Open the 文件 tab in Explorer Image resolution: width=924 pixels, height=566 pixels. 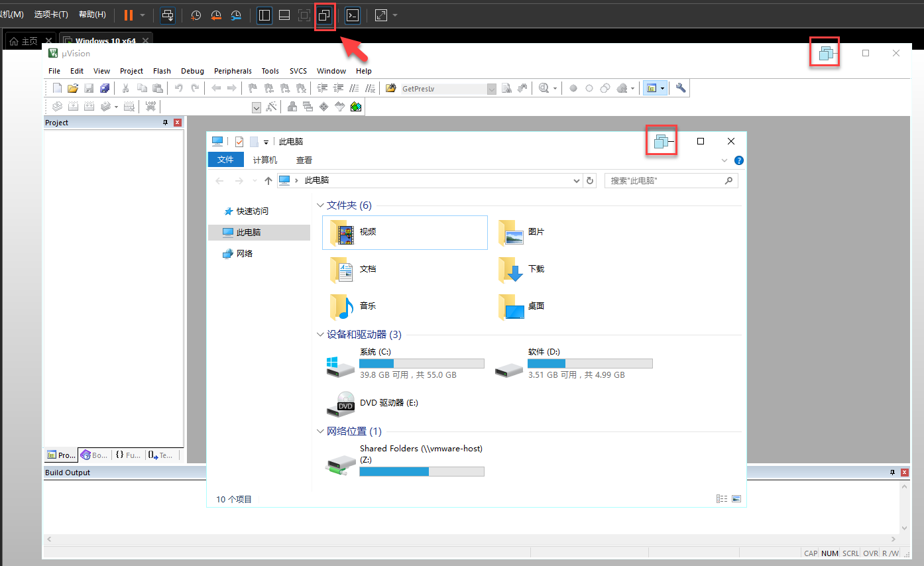[x=226, y=160]
